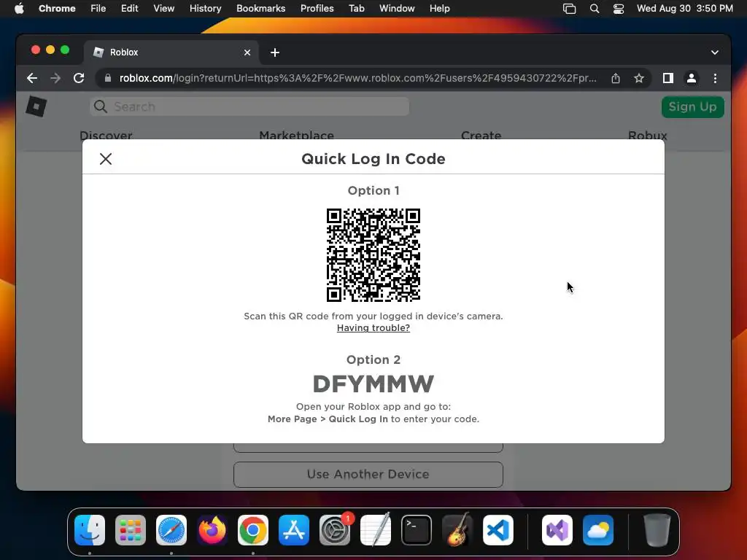
Task: Open the Edit menu
Action: (x=129, y=9)
